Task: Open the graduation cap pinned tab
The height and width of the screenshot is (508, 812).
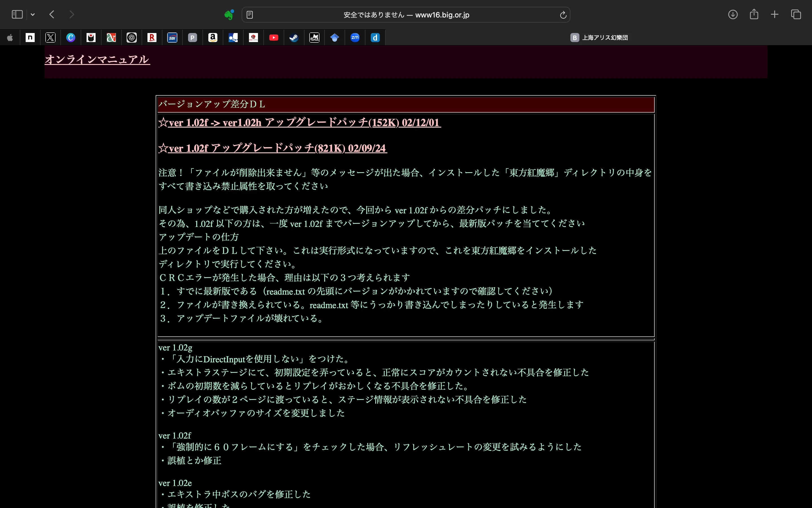Action: click(335, 38)
